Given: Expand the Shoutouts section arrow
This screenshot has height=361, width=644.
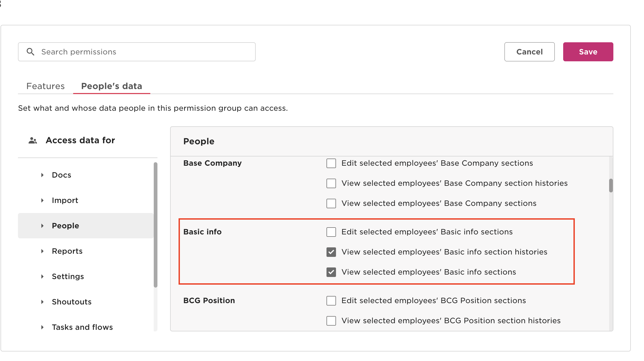Looking at the screenshot, I should pyautogui.click(x=42, y=302).
